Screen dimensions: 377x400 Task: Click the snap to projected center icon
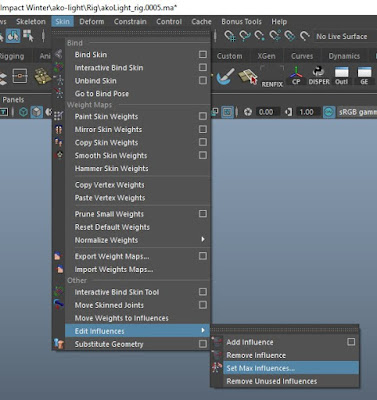point(275,36)
